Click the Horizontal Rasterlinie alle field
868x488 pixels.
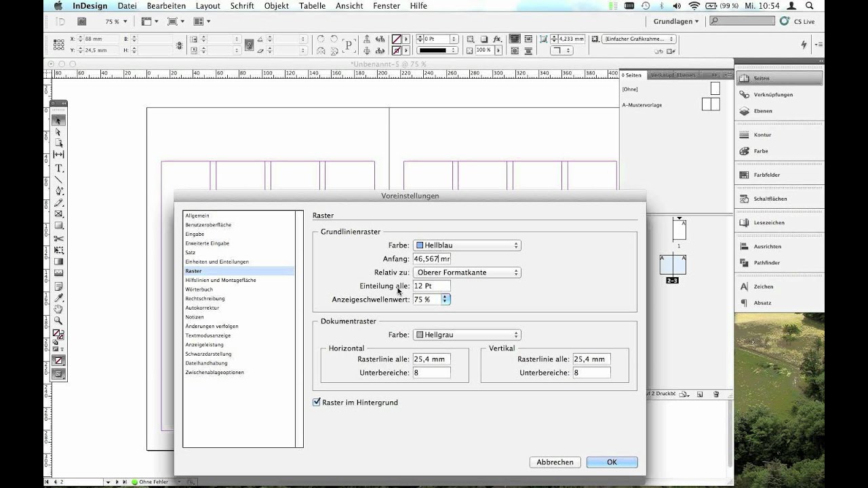click(432, 359)
